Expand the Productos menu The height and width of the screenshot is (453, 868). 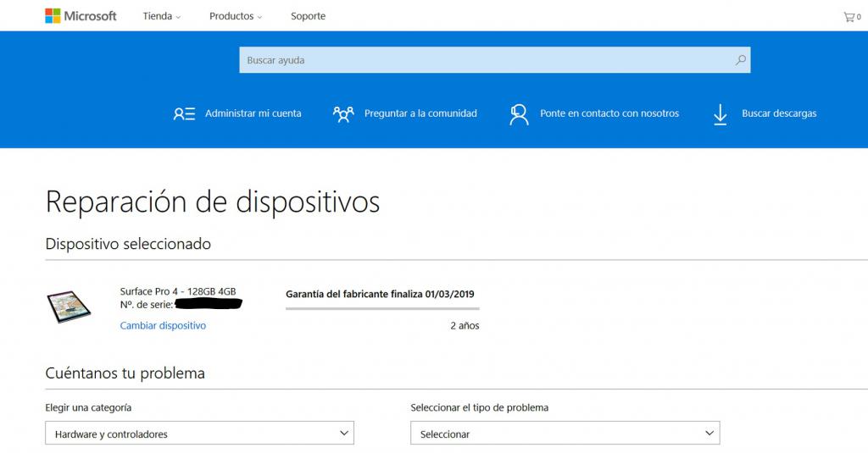236,16
